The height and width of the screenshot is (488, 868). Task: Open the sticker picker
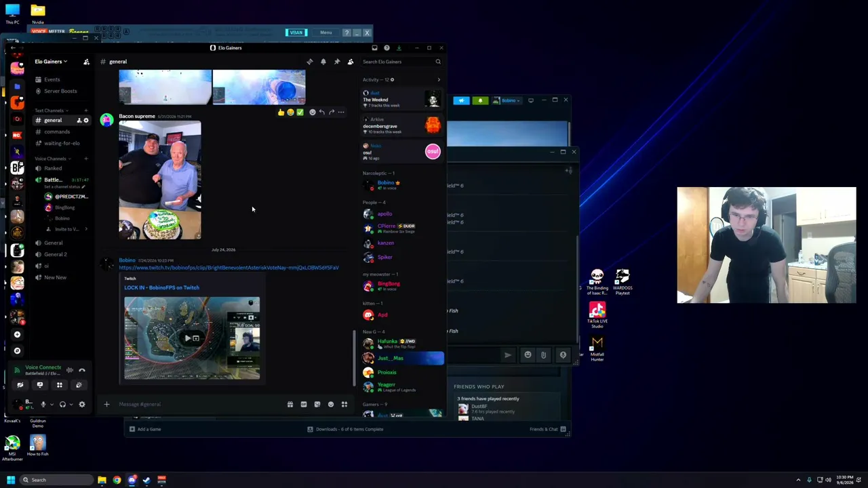pos(317,405)
